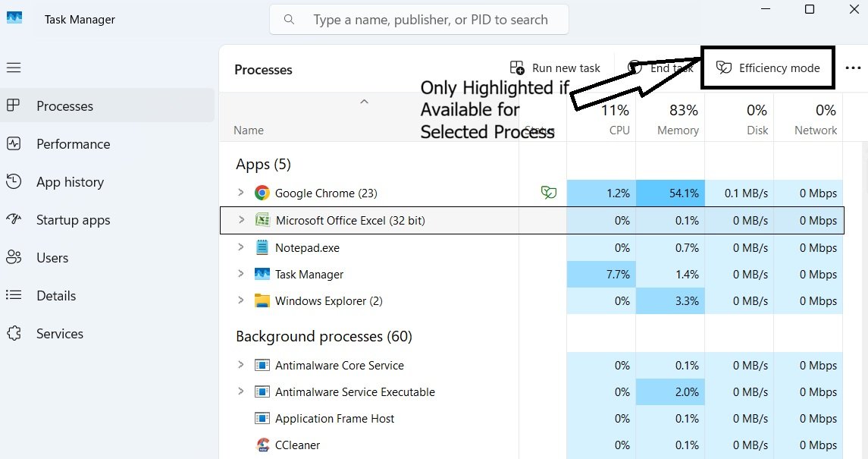Open the Startup apps page
868x459 pixels.
tap(108, 220)
